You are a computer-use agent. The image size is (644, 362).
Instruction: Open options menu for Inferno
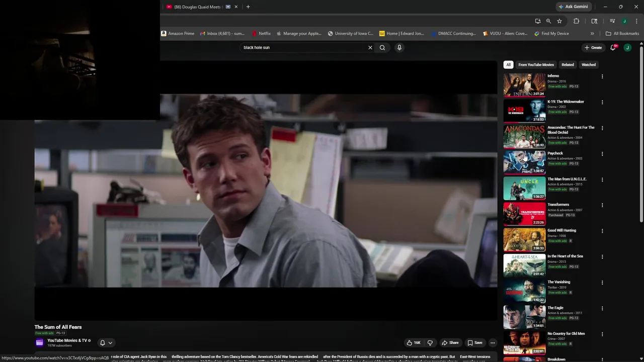coord(602,76)
